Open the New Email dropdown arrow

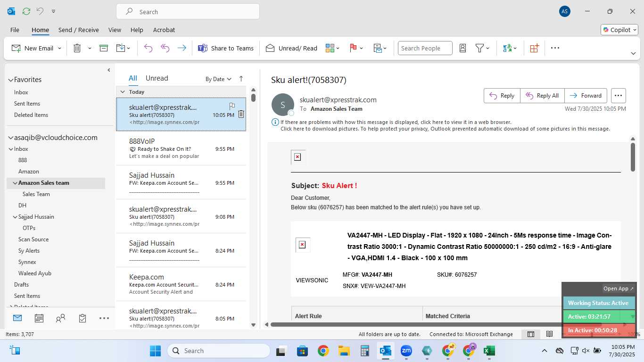[x=59, y=48]
